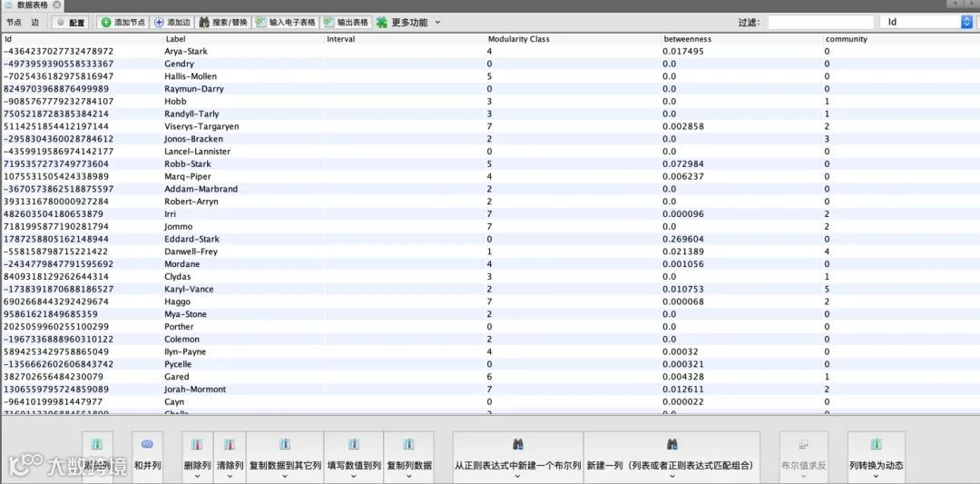Image resolution: width=980 pixels, height=484 pixels.
Task: Select the Hallis-Mollen row label
Action: coord(191,76)
